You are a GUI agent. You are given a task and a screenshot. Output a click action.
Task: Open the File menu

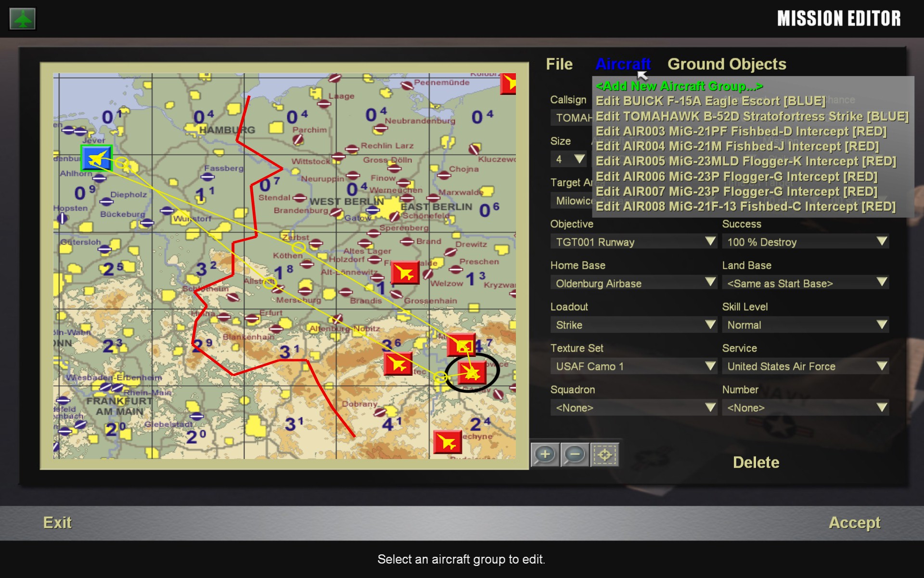tap(559, 64)
